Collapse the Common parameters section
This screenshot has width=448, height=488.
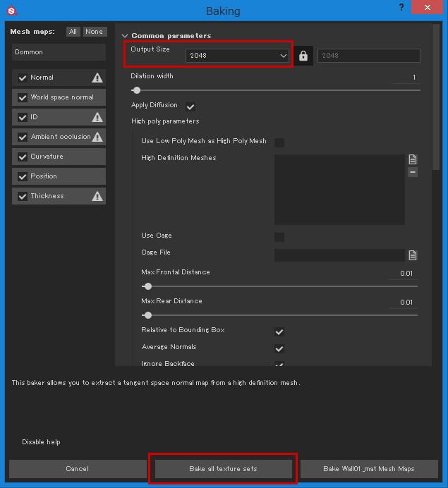point(125,36)
